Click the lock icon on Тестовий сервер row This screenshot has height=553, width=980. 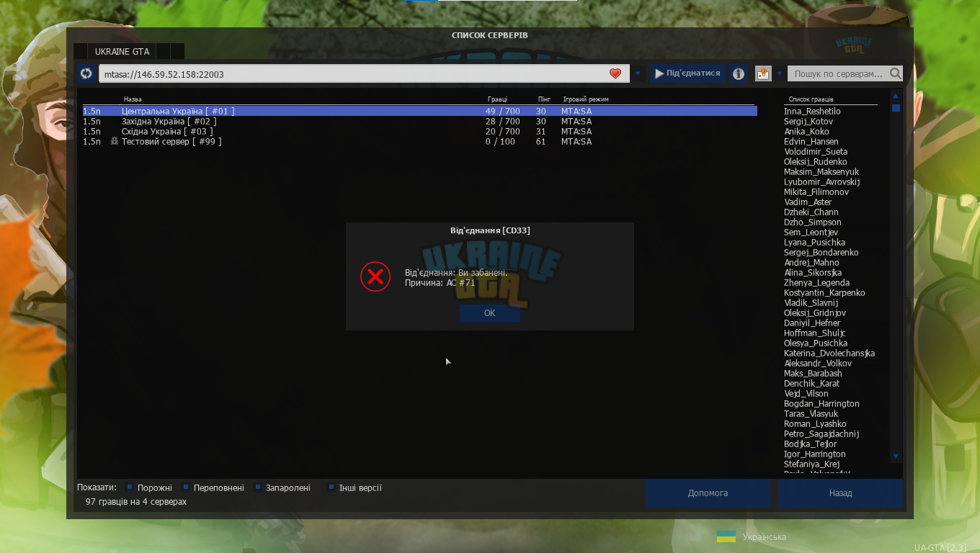coord(114,141)
